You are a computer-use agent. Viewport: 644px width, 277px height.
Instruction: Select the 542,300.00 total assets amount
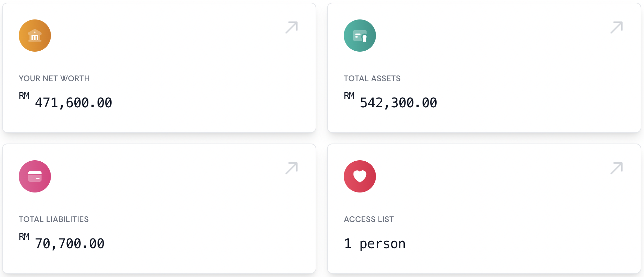pyautogui.click(x=398, y=103)
